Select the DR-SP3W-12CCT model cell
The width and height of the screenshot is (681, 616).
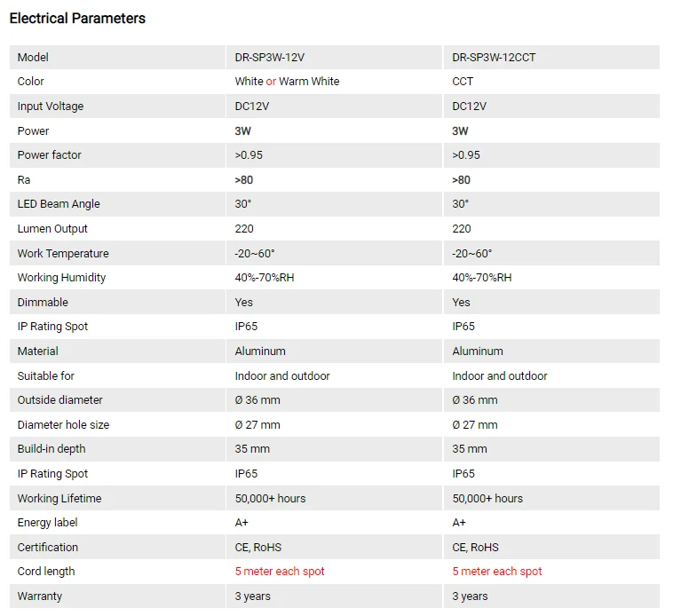point(494,57)
